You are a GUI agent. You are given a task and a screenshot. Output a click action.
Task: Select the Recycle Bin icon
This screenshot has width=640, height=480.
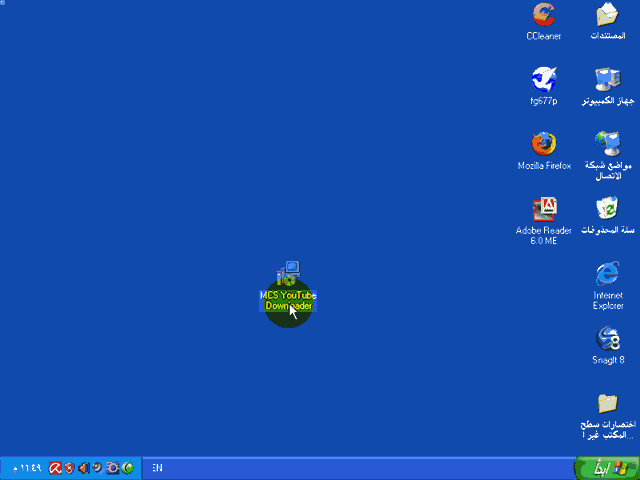coord(607,209)
